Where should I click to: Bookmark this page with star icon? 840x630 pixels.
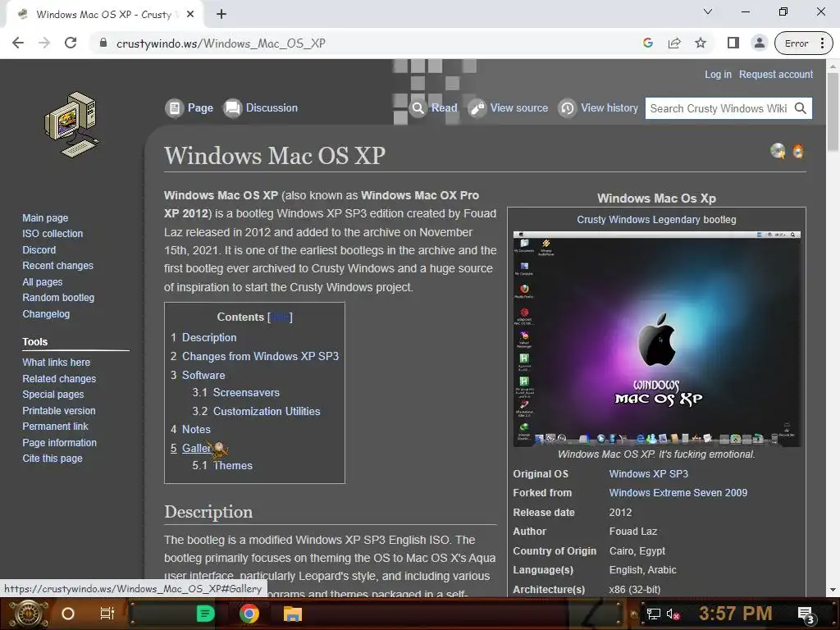coord(701,43)
